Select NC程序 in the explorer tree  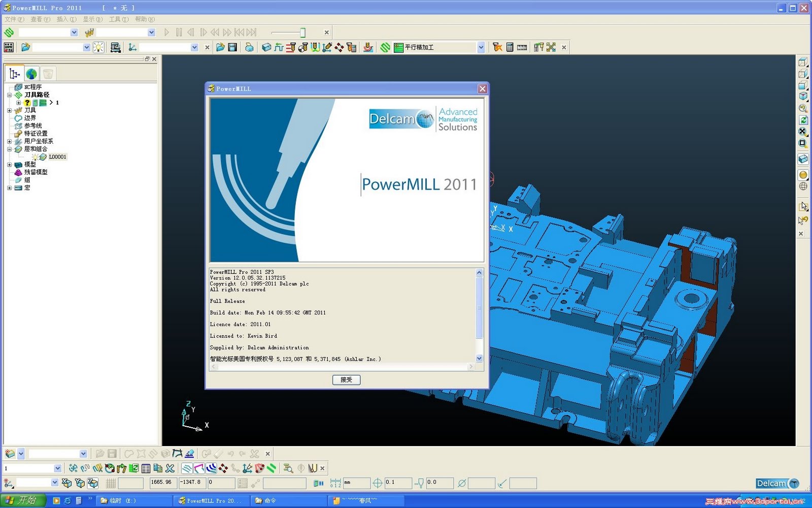tap(33, 87)
